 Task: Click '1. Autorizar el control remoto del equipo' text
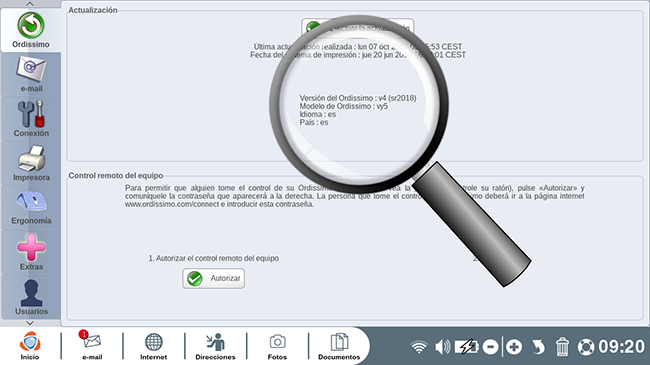click(213, 258)
